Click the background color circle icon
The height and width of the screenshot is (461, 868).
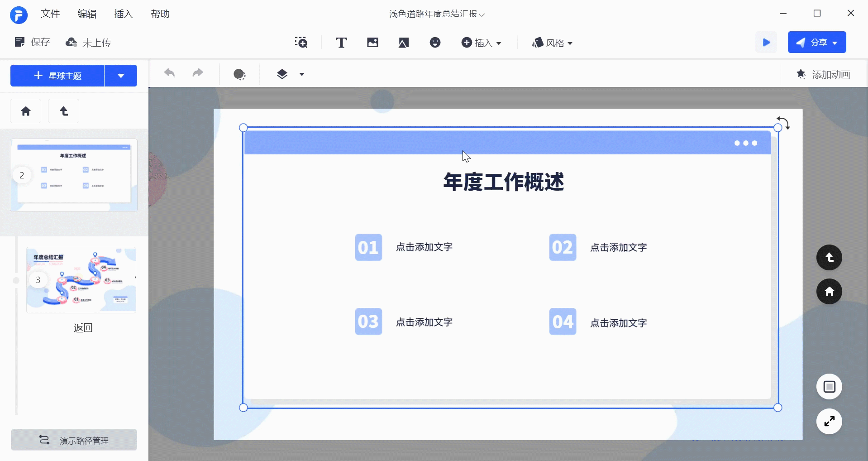[x=239, y=74]
